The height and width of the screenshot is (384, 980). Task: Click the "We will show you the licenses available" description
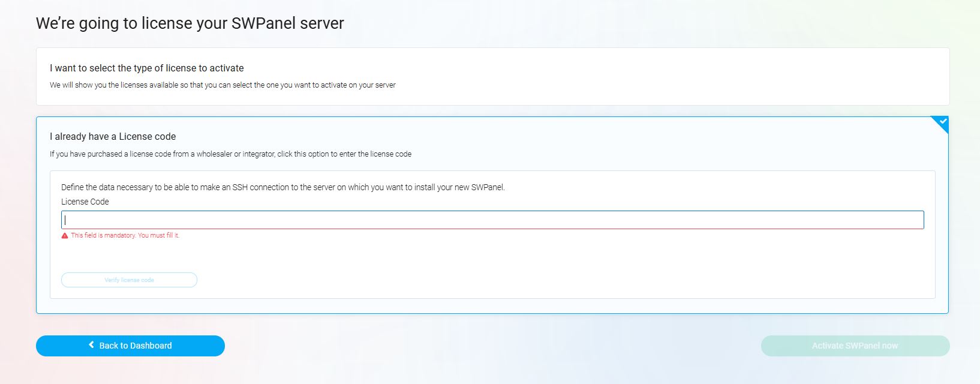tap(223, 85)
